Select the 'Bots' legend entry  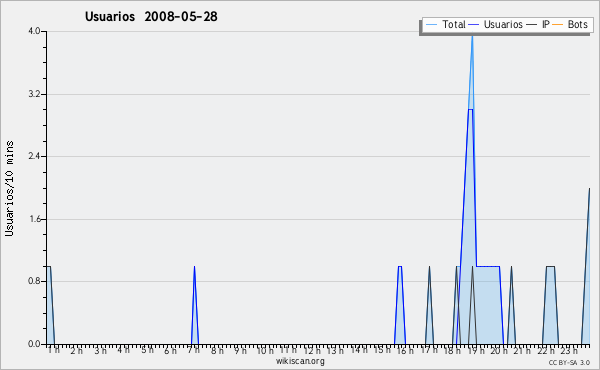(570, 24)
